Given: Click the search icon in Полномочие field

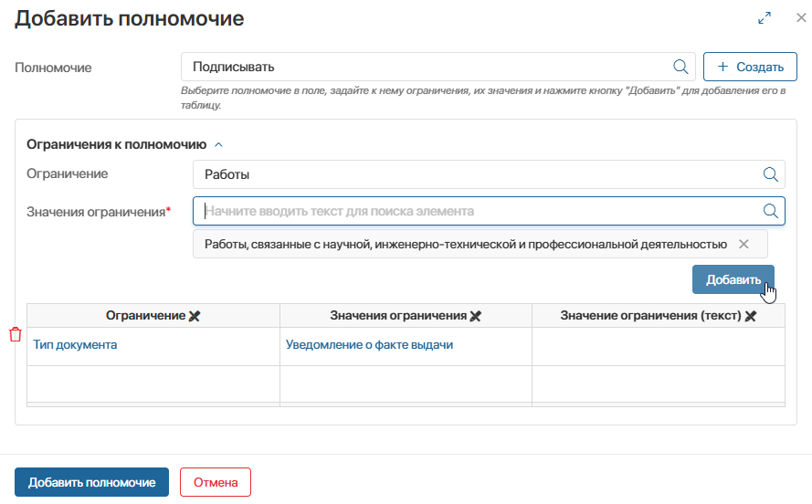Looking at the screenshot, I should pyautogui.click(x=680, y=67).
